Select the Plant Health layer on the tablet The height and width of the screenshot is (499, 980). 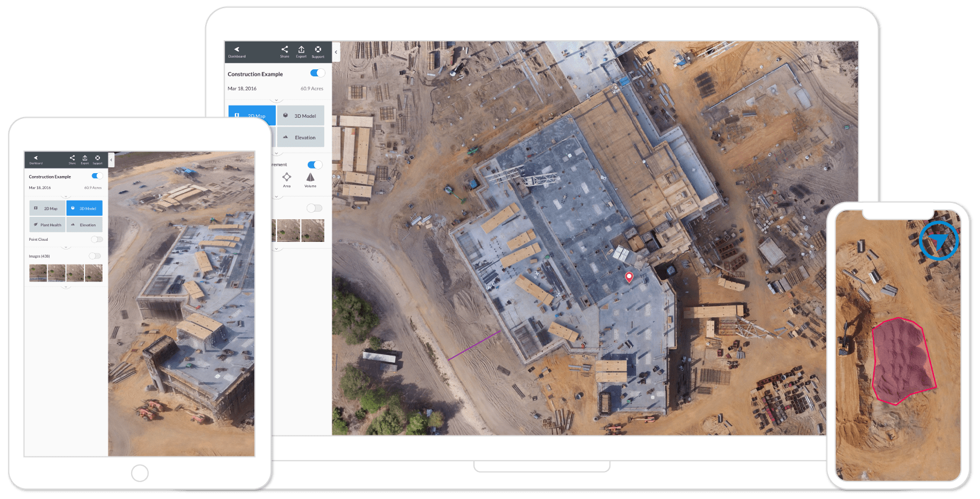tap(47, 224)
